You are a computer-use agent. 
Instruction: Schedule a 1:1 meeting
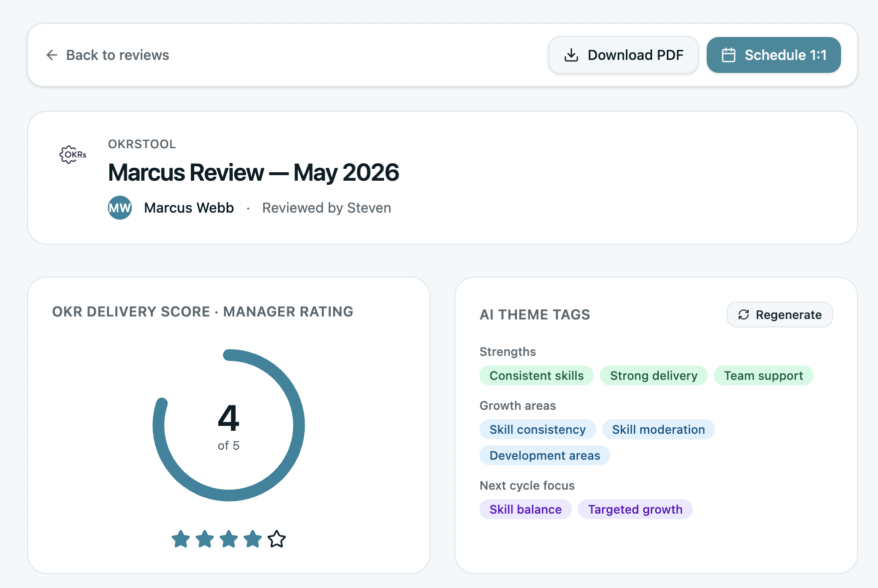pos(774,55)
